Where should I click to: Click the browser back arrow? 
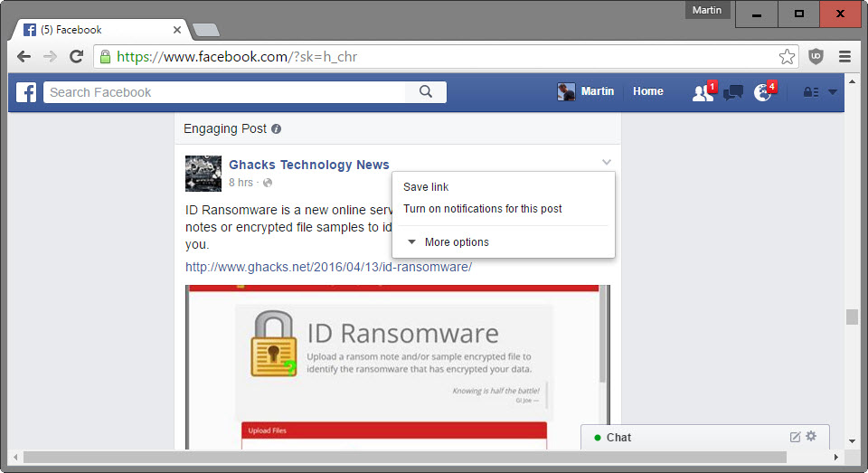click(24, 56)
